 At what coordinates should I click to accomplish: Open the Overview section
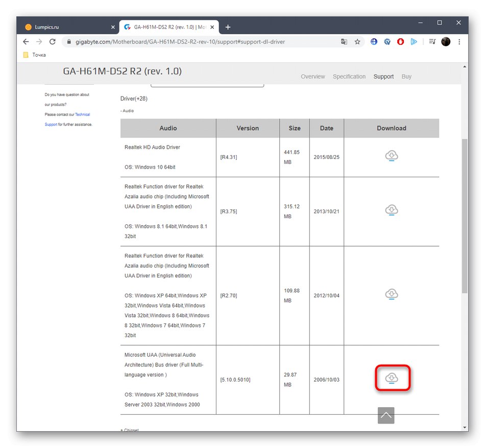coord(313,77)
